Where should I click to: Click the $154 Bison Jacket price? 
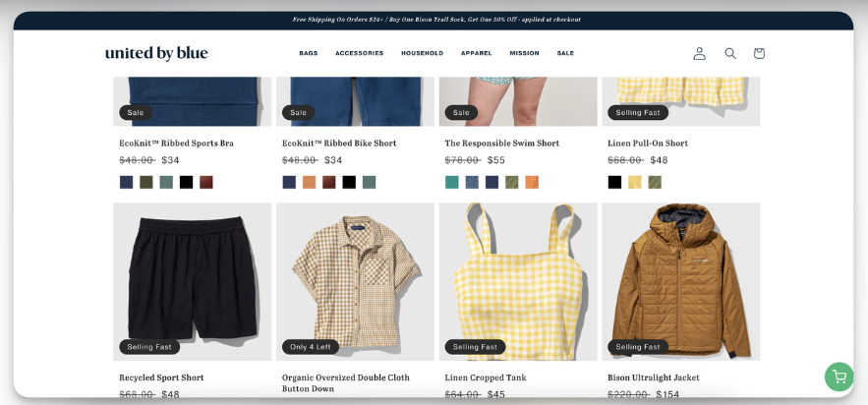[x=667, y=394]
